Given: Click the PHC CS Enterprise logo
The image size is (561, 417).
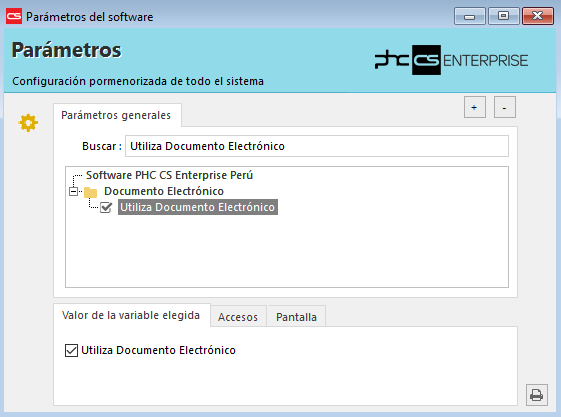Looking at the screenshot, I should coord(451,60).
